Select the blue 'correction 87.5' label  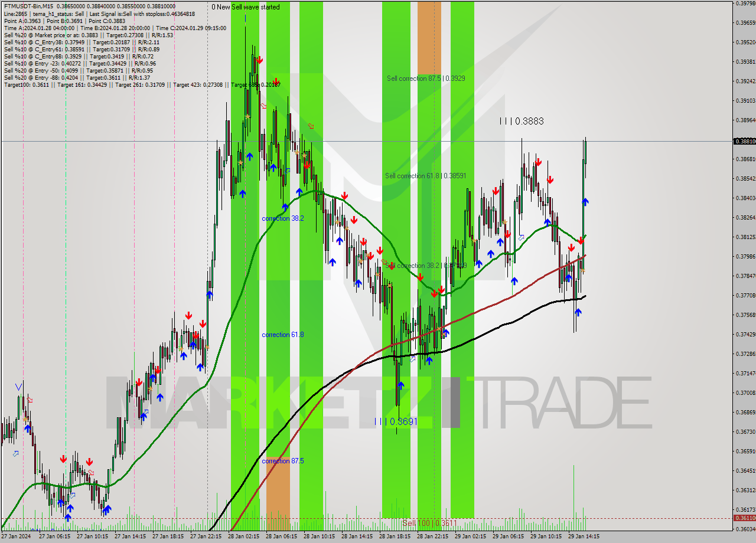coord(283,461)
